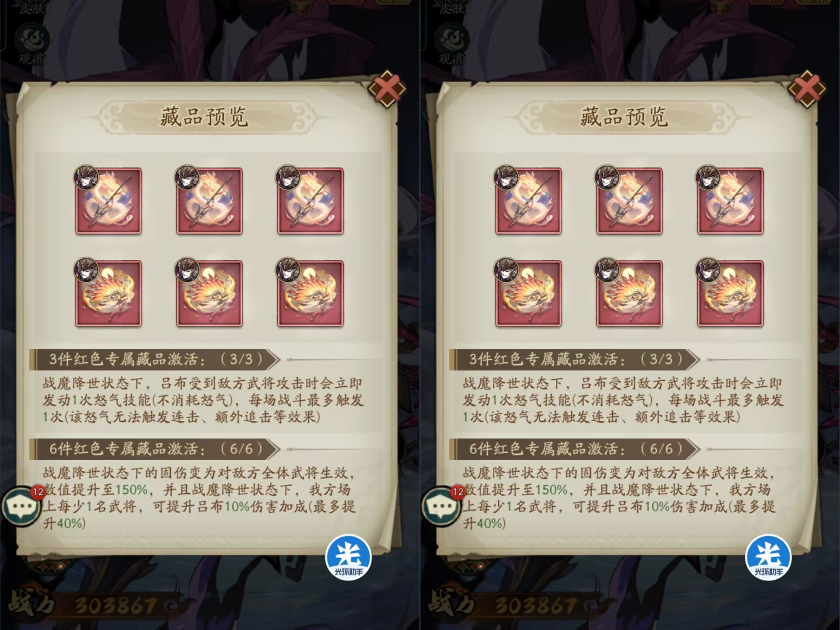Screen dimensions: 840x630
Task: Select first phoenix fan item in left panel
Action: click(108, 294)
